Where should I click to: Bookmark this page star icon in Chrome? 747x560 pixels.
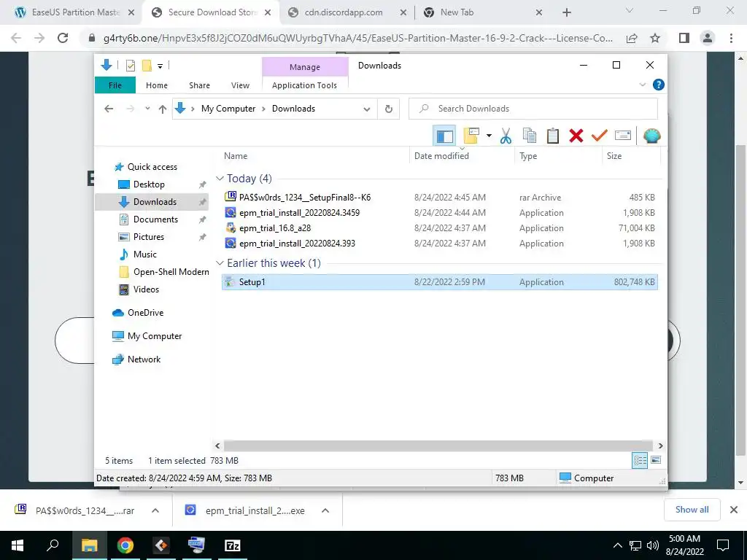coord(655,38)
